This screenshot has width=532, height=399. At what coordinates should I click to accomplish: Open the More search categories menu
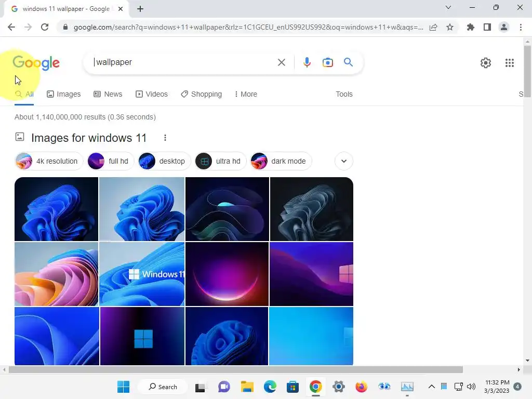click(x=246, y=95)
